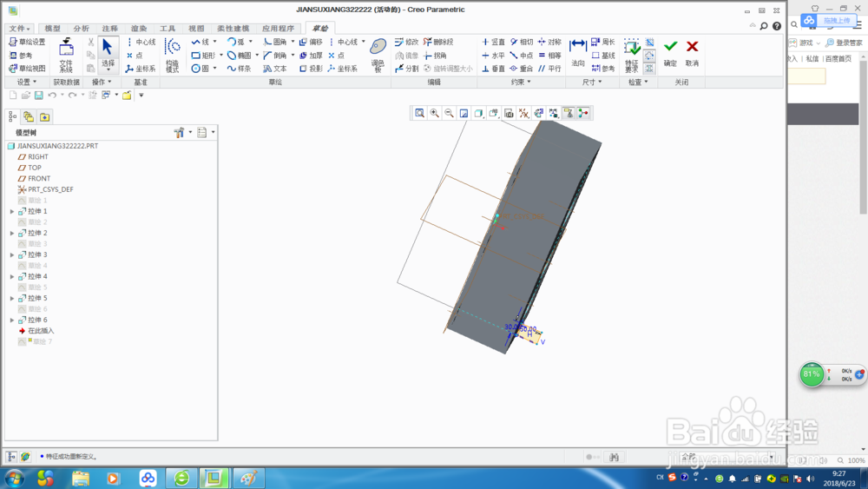Select the Rectangle (矩形) sketch tool
The width and height of the screenshot is (868, 489).
coord(204,56)
